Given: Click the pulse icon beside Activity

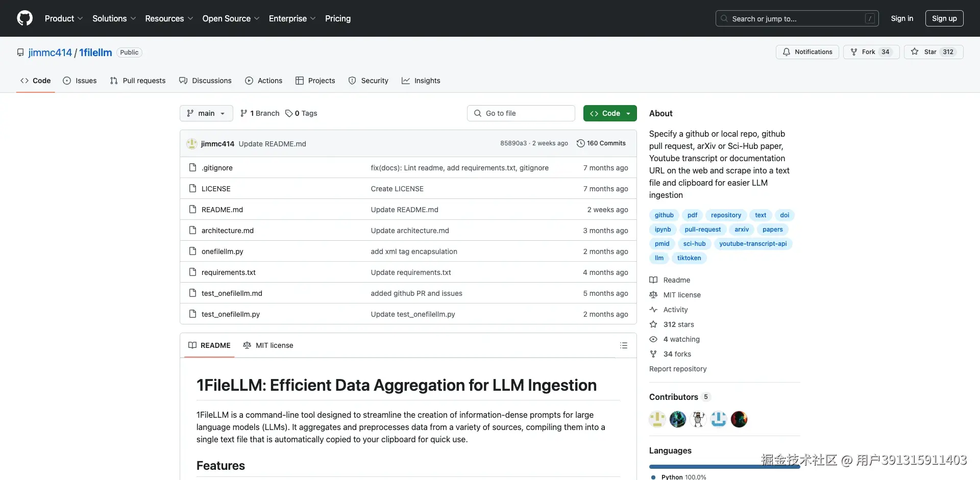Looking at the screenshot, I should (653, 310).
